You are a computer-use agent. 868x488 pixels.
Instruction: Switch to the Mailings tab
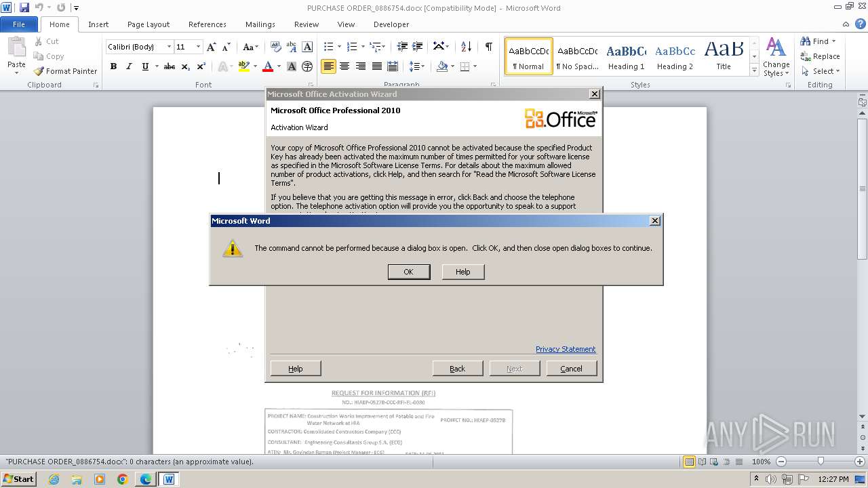point(260,24)
